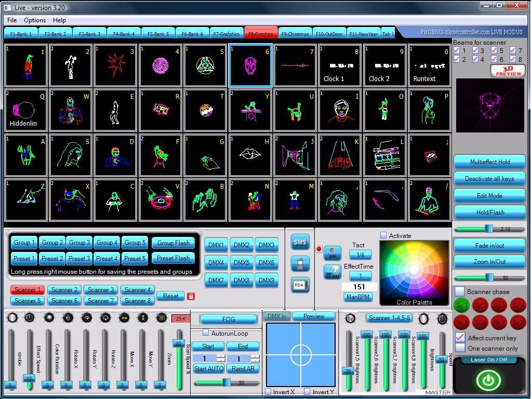Screen dimensions: 532x399
Task: Click the icon above the Rotate X slider
Action: 68,318
